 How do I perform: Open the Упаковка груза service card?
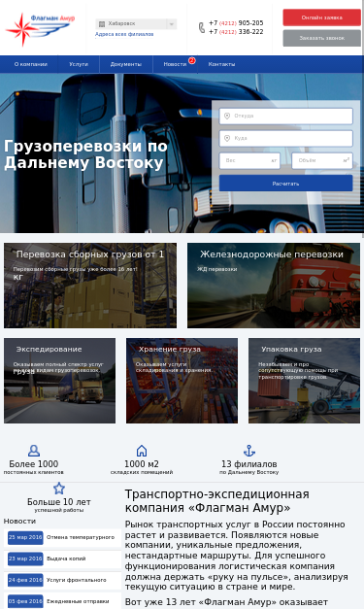coord(304,381)
